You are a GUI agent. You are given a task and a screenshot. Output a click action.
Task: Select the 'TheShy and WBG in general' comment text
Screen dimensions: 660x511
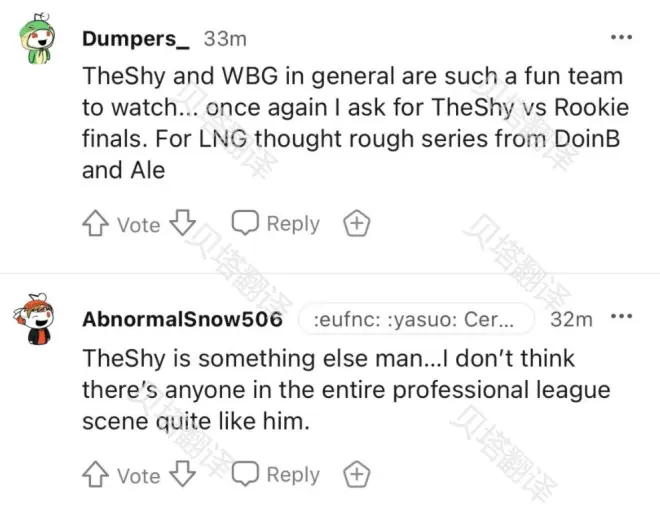coord(353,123)
